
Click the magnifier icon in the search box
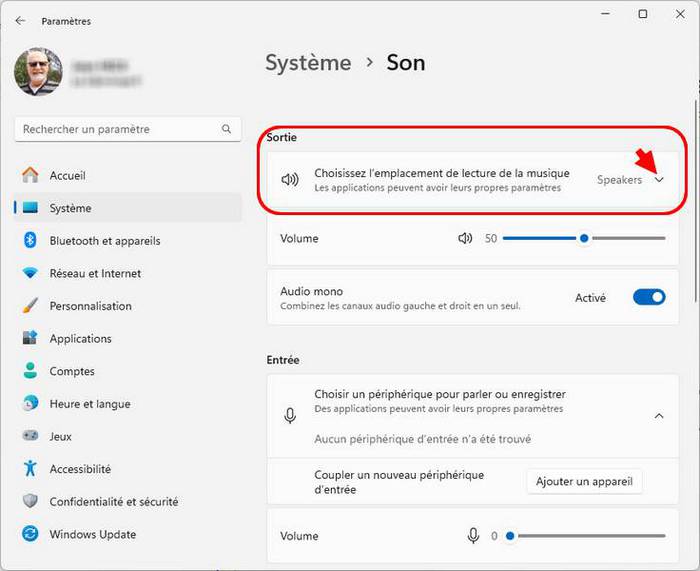pos(226,129)
